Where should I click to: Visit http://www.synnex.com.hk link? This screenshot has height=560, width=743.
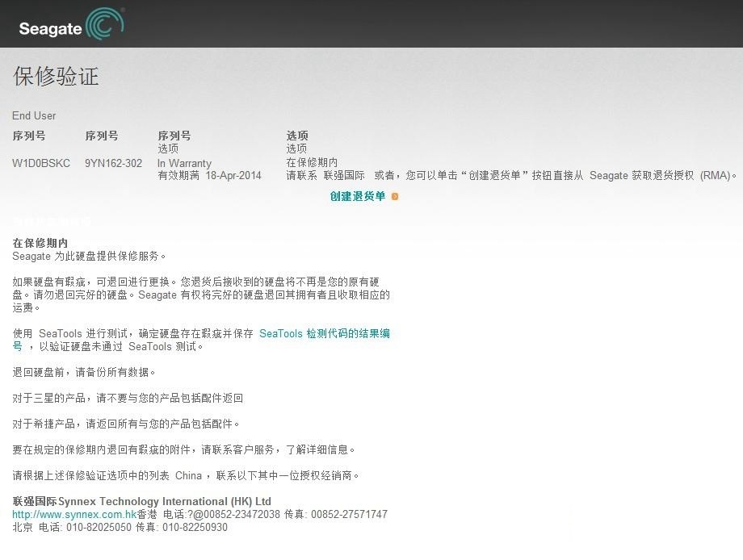[x=74, y=515]
